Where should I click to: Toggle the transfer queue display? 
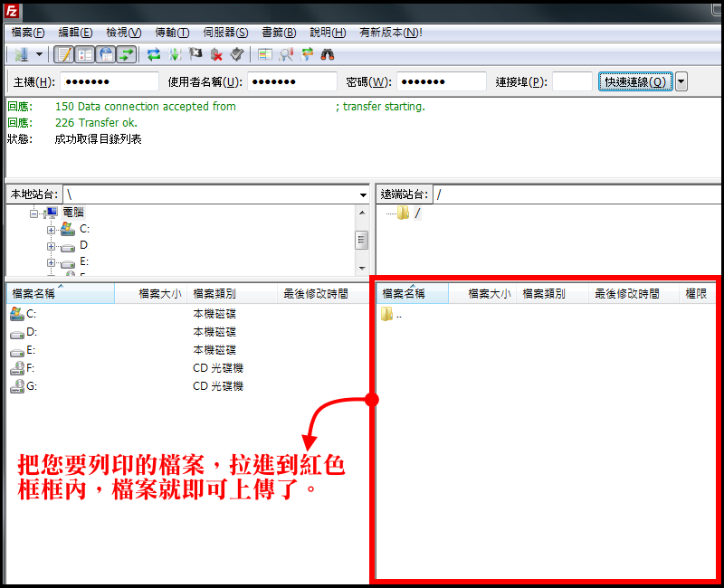point(127,54)
